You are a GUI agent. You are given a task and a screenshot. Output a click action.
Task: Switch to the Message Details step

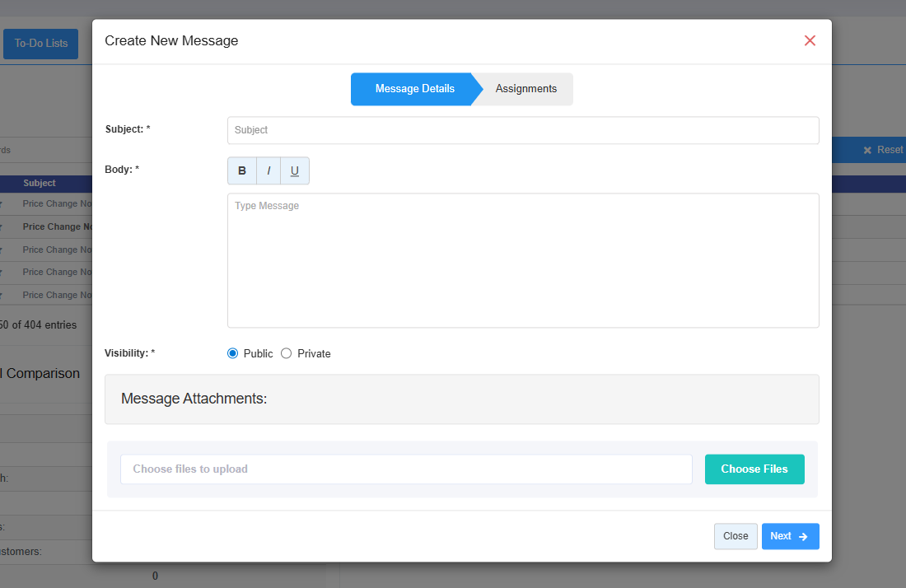pyautogui.click(x=414, y=89)
